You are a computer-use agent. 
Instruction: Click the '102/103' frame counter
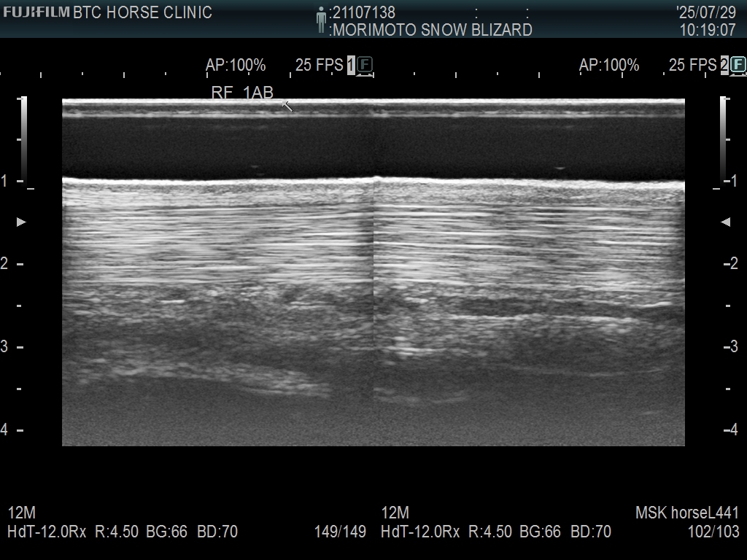pos(713,532)
